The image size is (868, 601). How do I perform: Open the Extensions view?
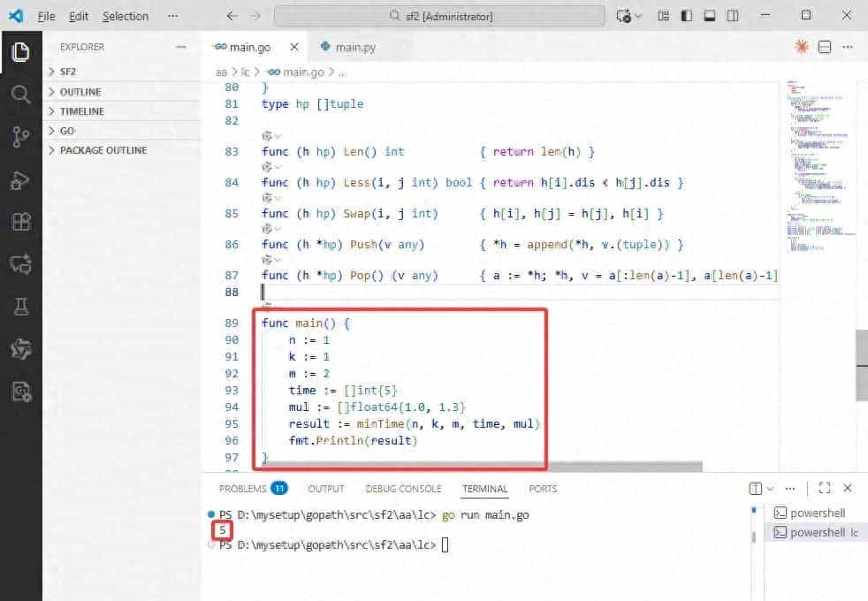pos(20,222)
